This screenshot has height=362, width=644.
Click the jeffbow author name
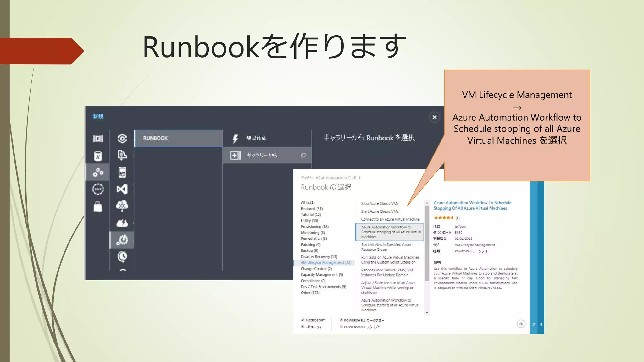tap(460, 226)
